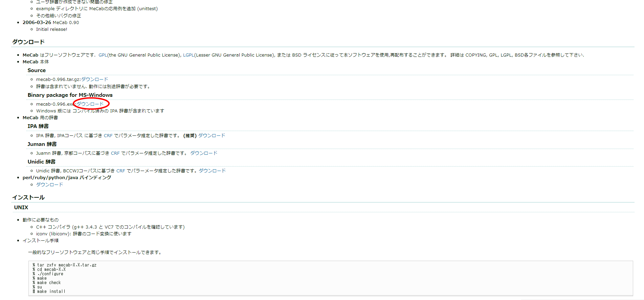Viewport: 644px width, 300px height.
Task: Click the Juman 辞書 subheading
Action: (42, 144)
